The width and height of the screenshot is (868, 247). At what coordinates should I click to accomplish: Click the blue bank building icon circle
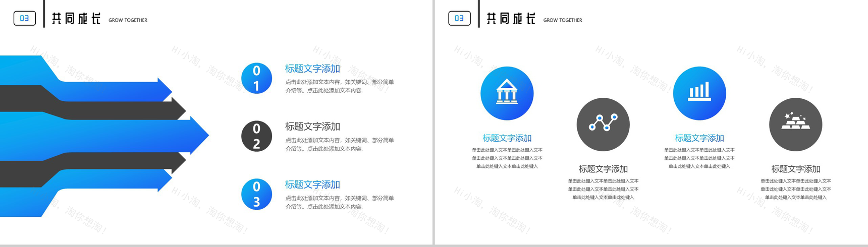[x=507, y=93]
